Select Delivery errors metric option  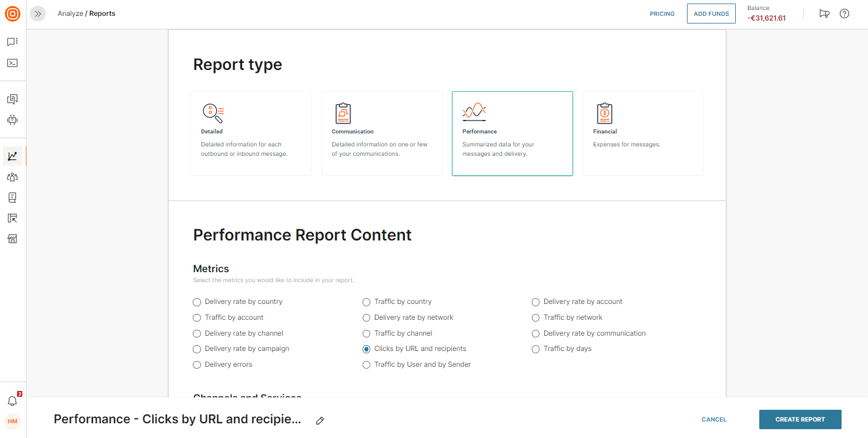[x=197, y=365]
